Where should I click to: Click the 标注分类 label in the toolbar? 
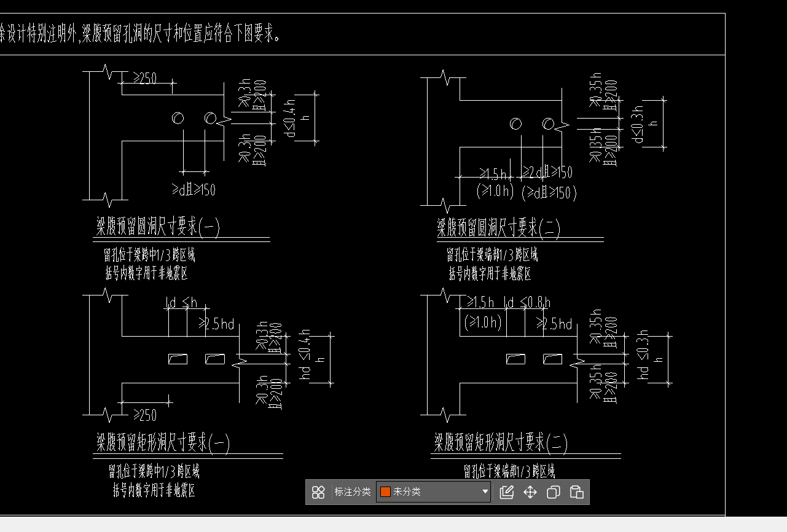[x=353, y=491]
